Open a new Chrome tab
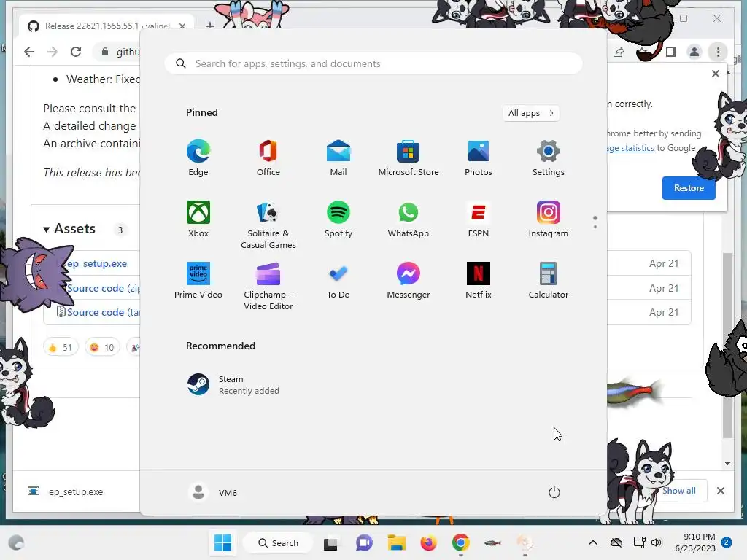 click(209, 26)
